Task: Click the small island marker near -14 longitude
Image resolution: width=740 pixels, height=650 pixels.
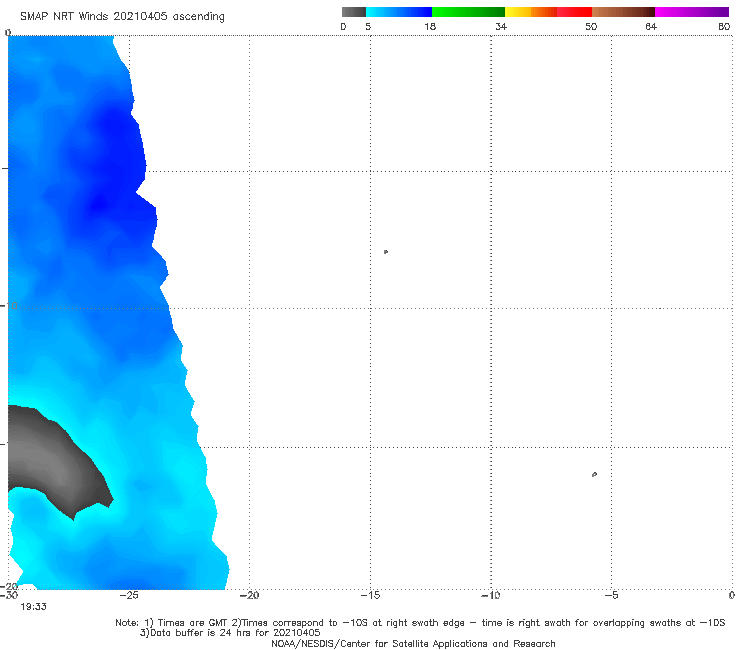Action: [386, 252]
